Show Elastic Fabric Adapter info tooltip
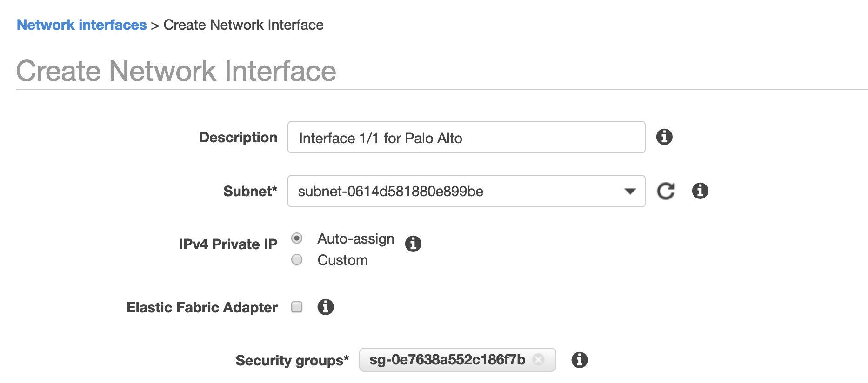 click(x=325, y=307)
